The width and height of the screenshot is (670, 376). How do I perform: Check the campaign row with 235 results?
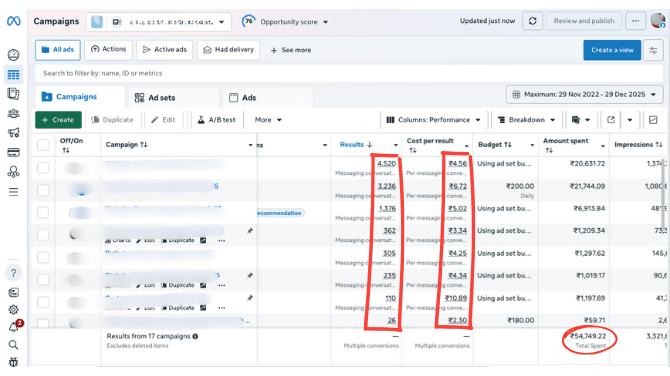[x=43, y=279]
